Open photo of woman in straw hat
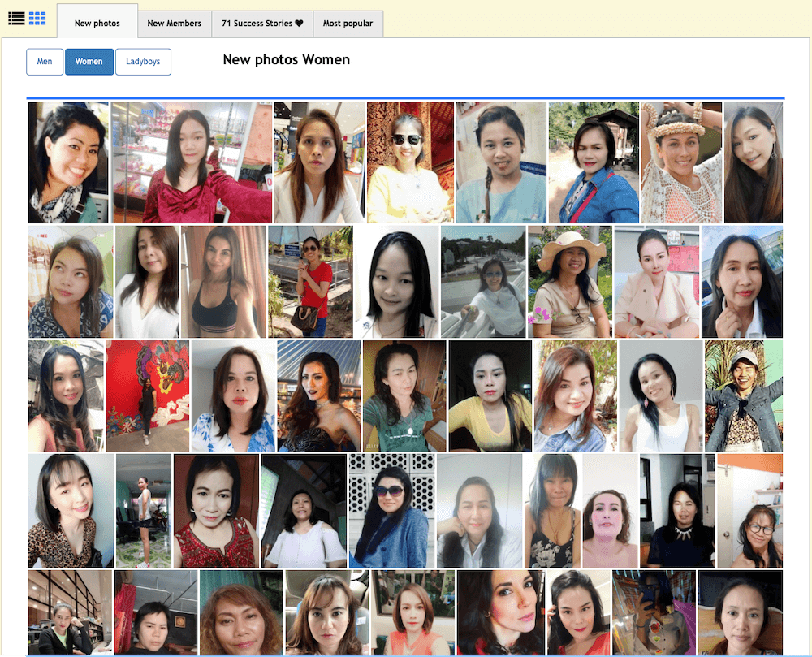The image size is (812, 657). coord(569,282)
